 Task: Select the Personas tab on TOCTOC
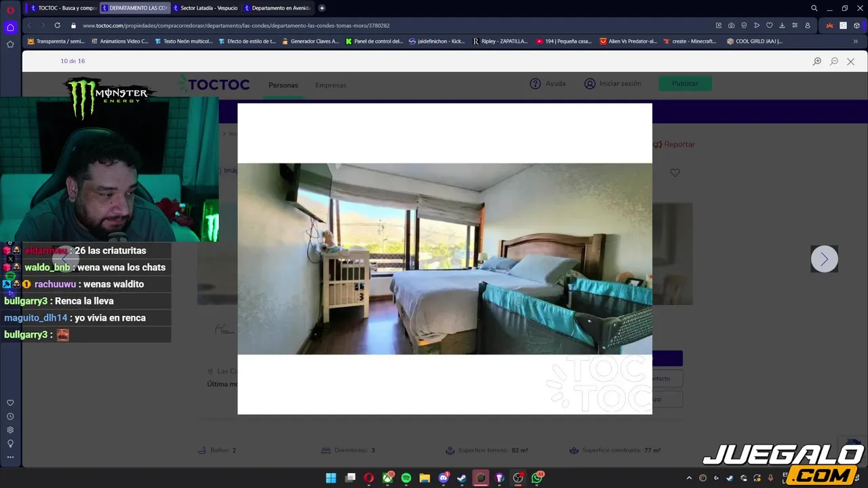point(283,85)
